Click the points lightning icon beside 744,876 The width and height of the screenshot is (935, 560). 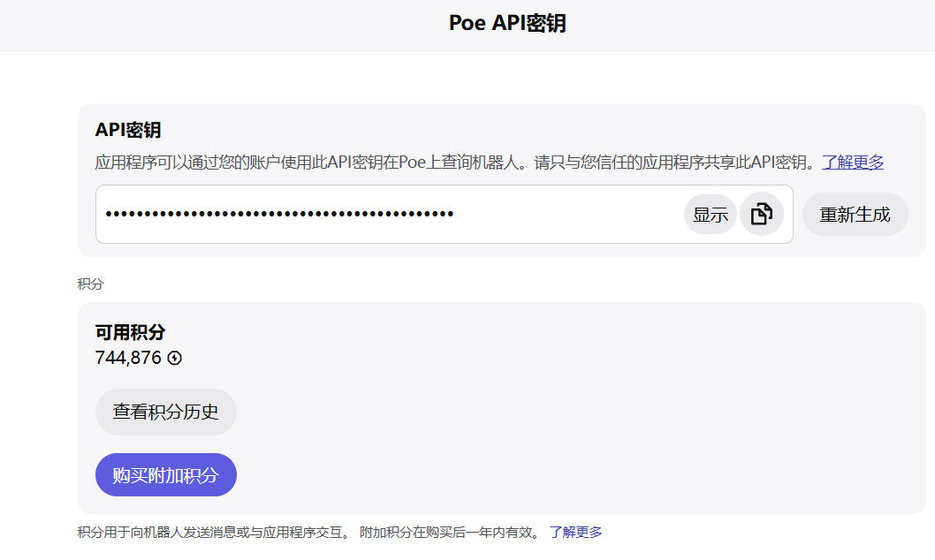click(175, 358)
